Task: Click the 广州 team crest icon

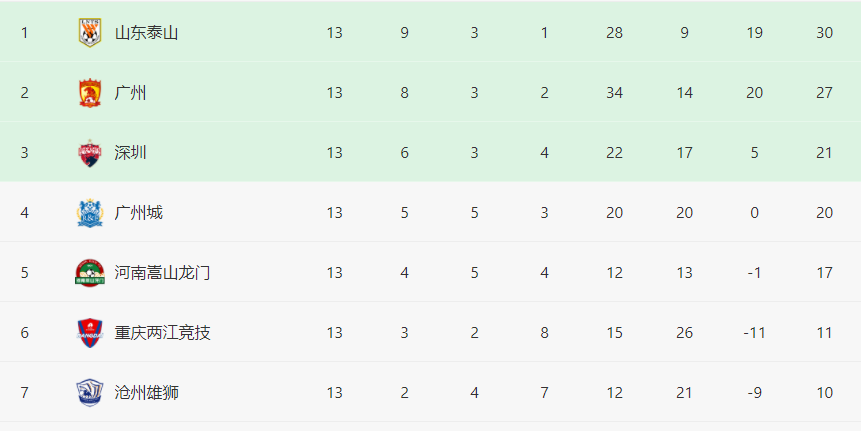Action: [90, 93]
